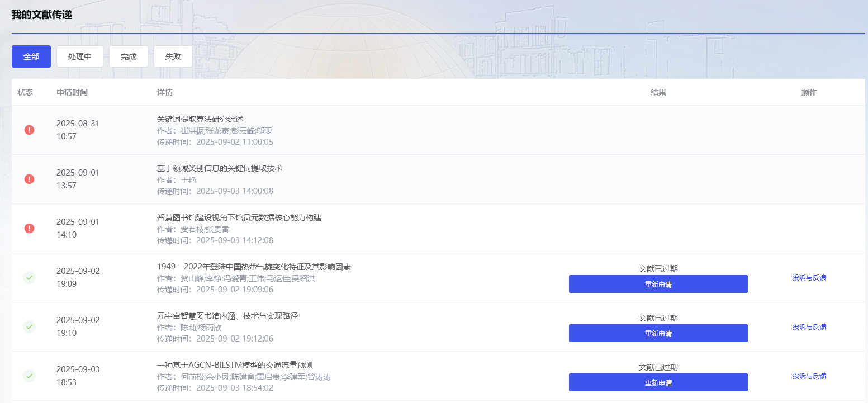868x403 pixels.
Task: Select the 失败 filter
Action: click(173, 56)
